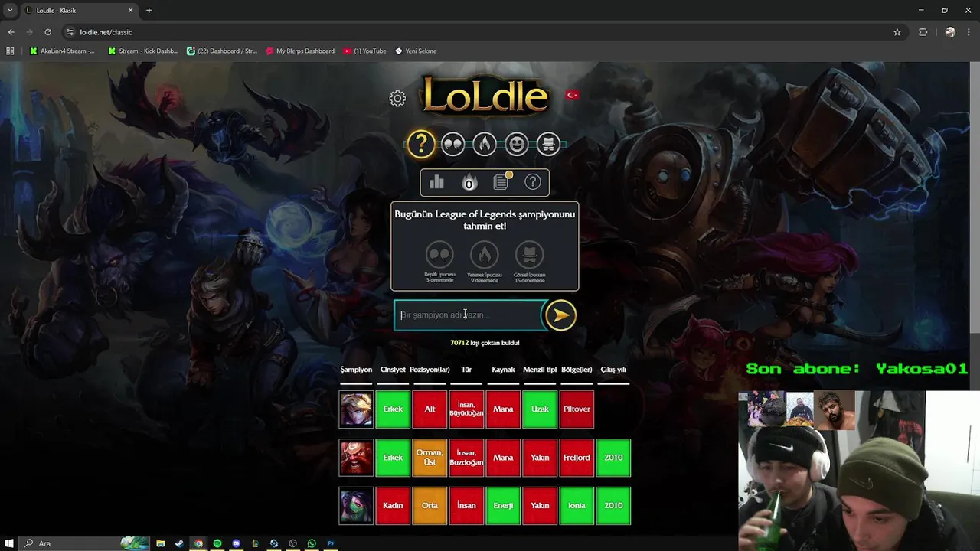Viewport: 980px width, 551px height.
Task: Click the Bölge(ler) column header
Action: tap(577, 370)
